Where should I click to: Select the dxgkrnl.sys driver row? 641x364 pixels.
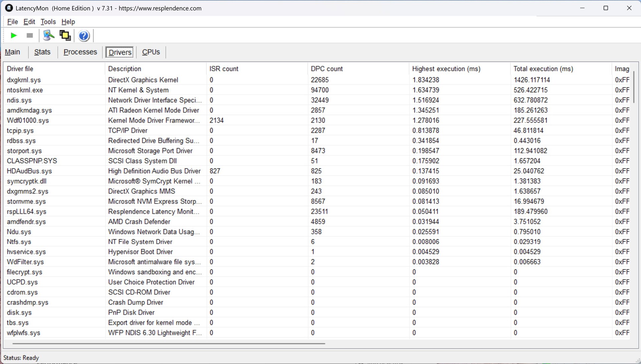click(24, 80)
